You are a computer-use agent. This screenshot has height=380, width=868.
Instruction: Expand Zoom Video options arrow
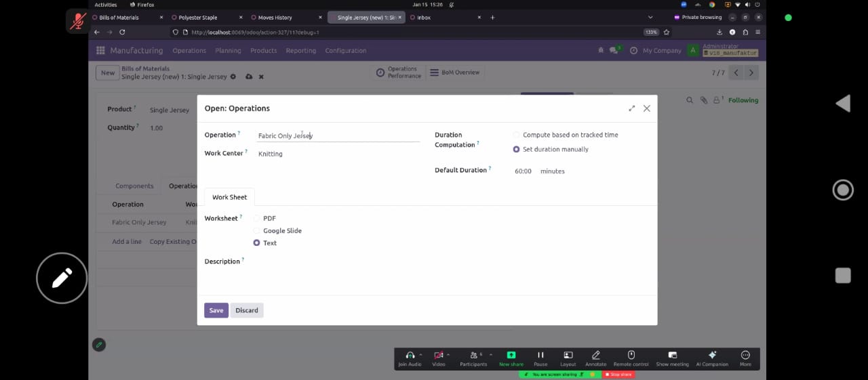tap(448, 354)
